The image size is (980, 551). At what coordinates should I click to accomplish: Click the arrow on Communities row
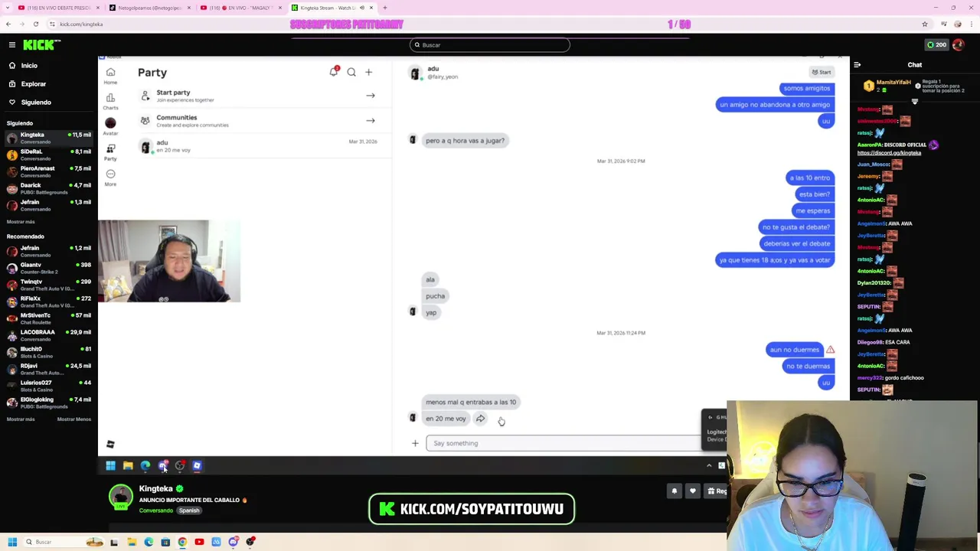[371, 121]
